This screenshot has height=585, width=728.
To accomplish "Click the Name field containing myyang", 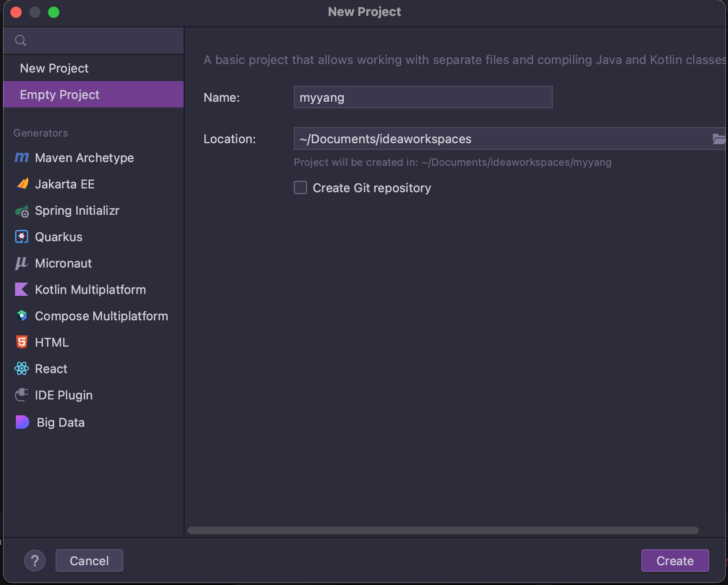I will click(423, 97).
